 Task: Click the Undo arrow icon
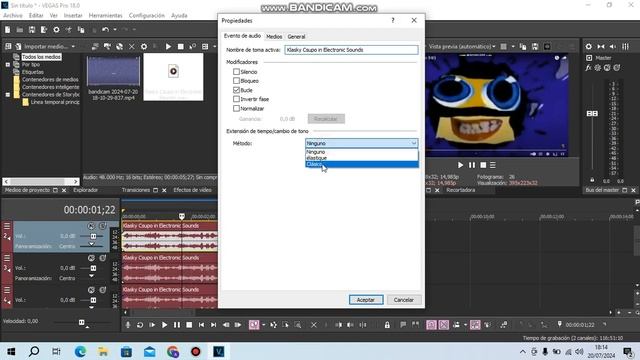pos(106,29)
